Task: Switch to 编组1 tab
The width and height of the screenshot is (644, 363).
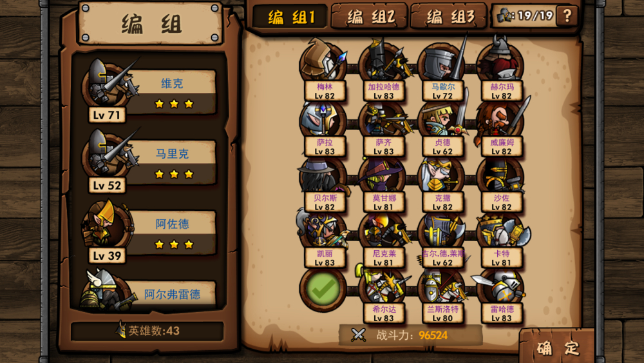Action: coord(290,17)
